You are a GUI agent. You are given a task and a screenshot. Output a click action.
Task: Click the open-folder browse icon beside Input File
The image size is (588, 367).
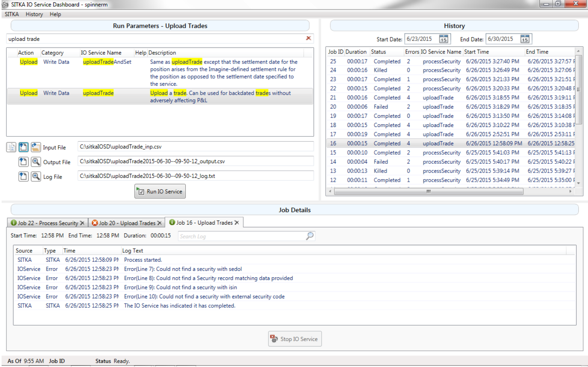click(36, 147)
